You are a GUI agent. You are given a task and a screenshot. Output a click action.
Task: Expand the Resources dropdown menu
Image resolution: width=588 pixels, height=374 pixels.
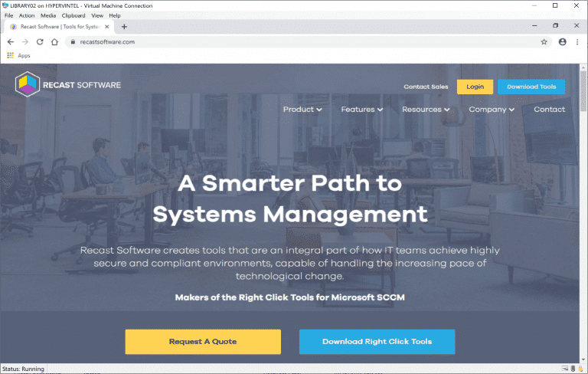point(426,110)
